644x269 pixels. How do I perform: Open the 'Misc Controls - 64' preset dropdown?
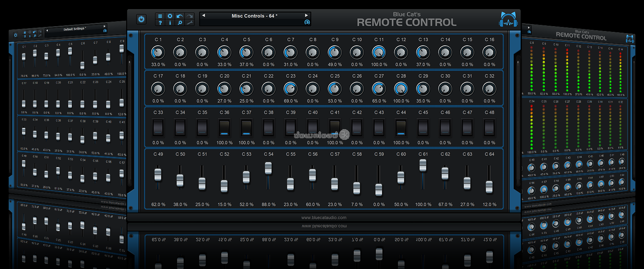tap(255, 16)
